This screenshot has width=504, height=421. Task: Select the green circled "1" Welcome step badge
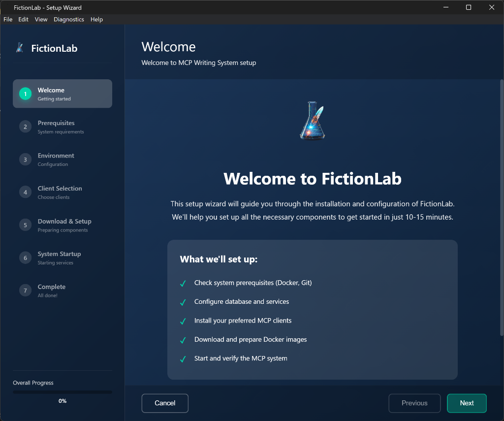(25, 93)
